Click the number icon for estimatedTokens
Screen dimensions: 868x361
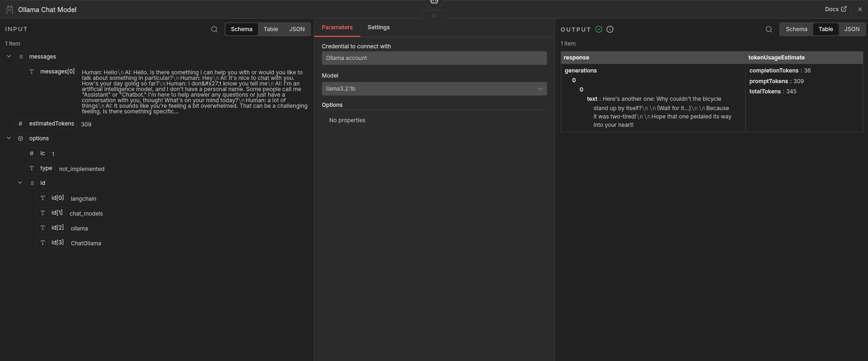pyautogui.click(x=20, y=124)
